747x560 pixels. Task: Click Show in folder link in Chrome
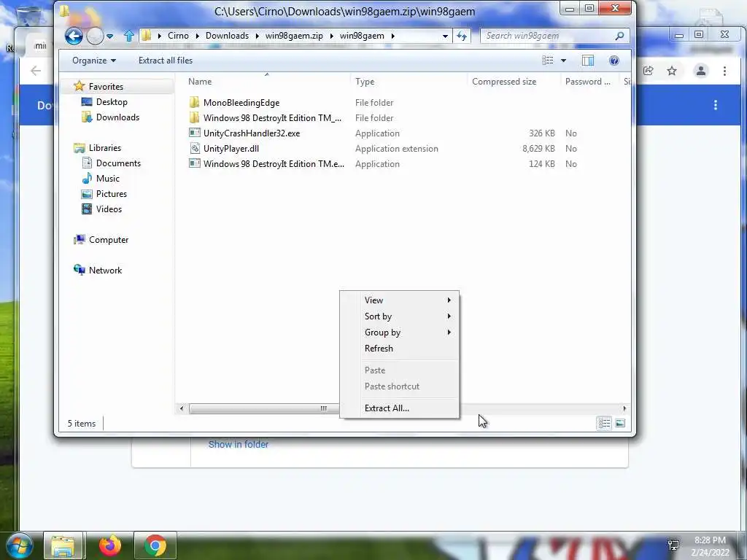[239, 444]
